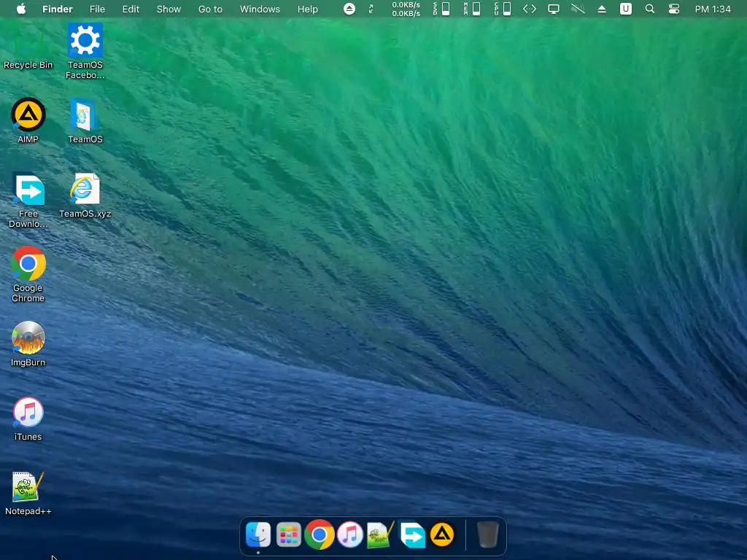This screenshot has height=560, width=747.
Task: Select the AIMP desktop shortcut
Action: pos(28,120)
